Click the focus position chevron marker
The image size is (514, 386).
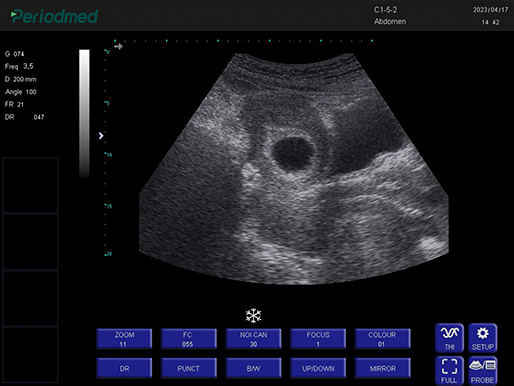pyautogui.click(x=101, y=136)
